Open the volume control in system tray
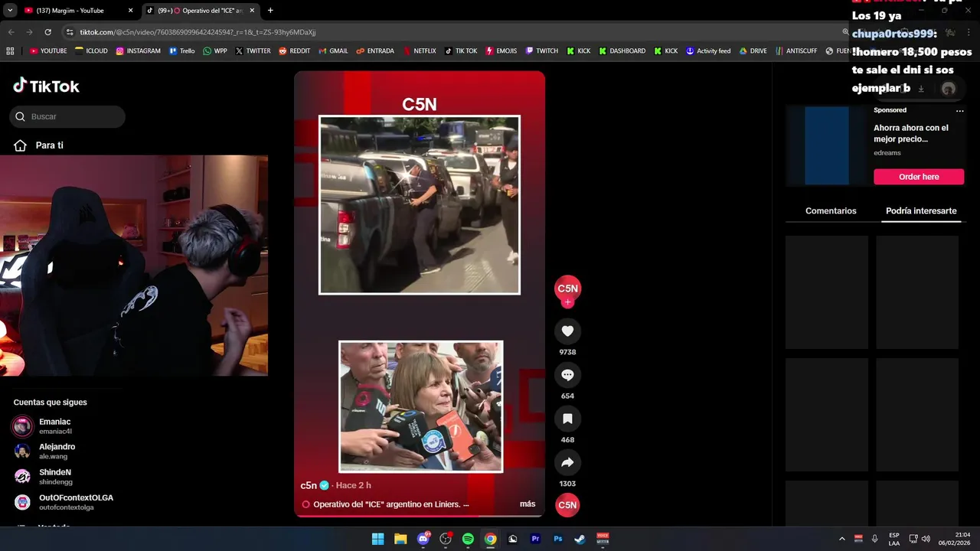The width and height of the screenshot is (980, 551). tap(926, 539)
